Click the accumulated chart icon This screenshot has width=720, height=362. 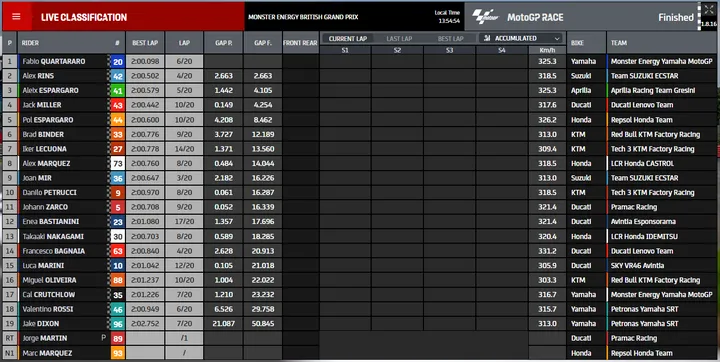point(487,38)
